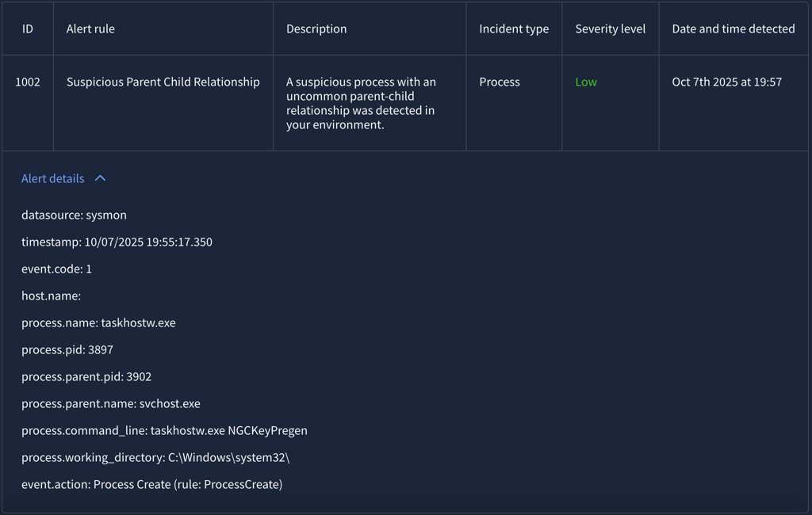Image resolution: width=812 pixels, height=515 pixels.
Task: Click the event.action Process Create line
Action: (151, 484)
